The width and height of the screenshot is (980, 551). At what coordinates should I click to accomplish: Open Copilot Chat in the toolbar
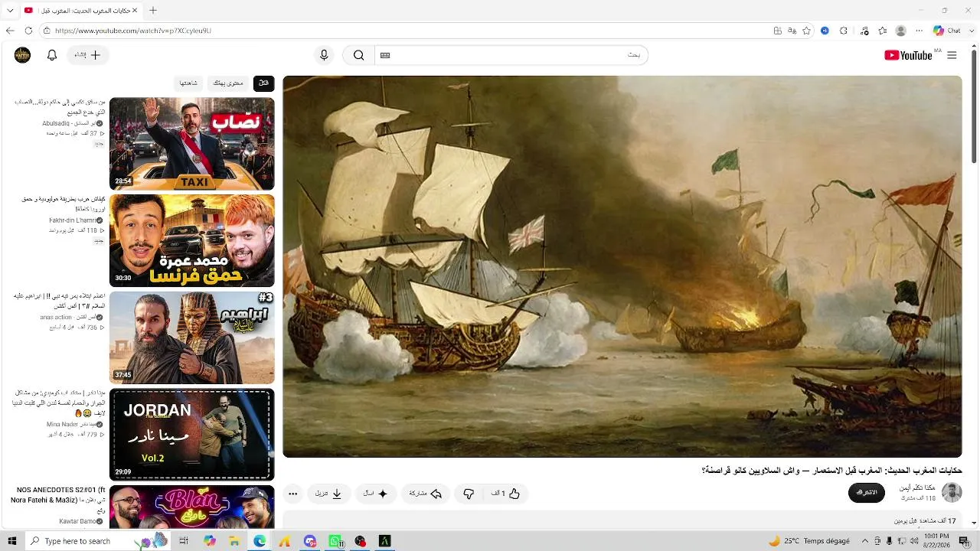pos(947,31)
